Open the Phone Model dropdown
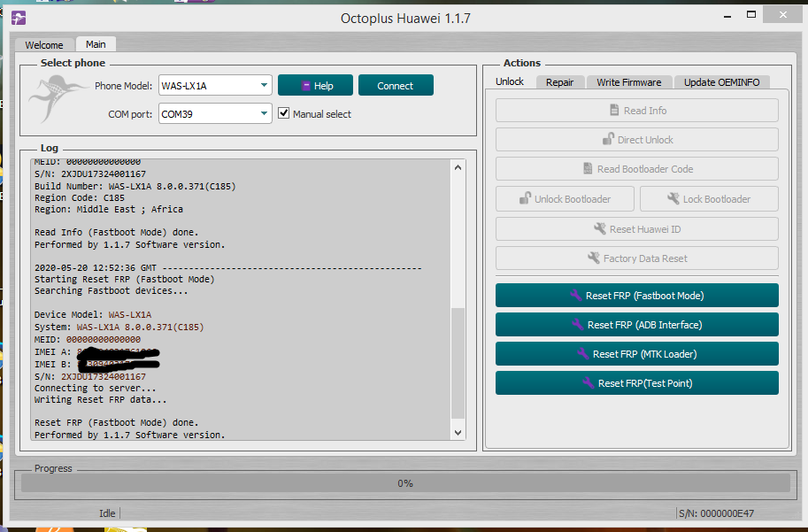 click(215, 86)
